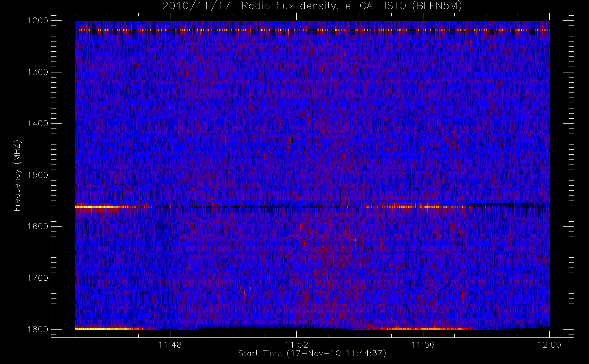Click the 1300 frequency tick label

coord(38,72)
